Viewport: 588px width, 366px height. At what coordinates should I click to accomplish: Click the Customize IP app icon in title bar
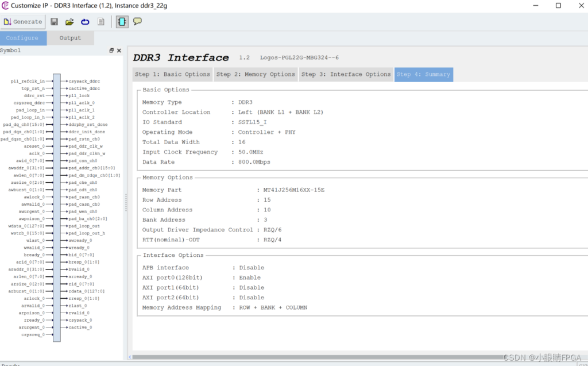coord(5,6)
